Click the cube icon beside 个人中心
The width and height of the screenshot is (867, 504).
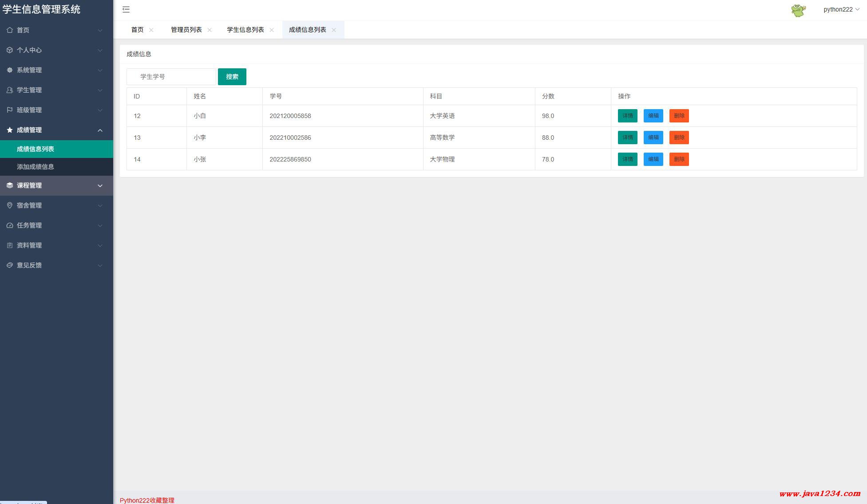click(x=10, y=50)
